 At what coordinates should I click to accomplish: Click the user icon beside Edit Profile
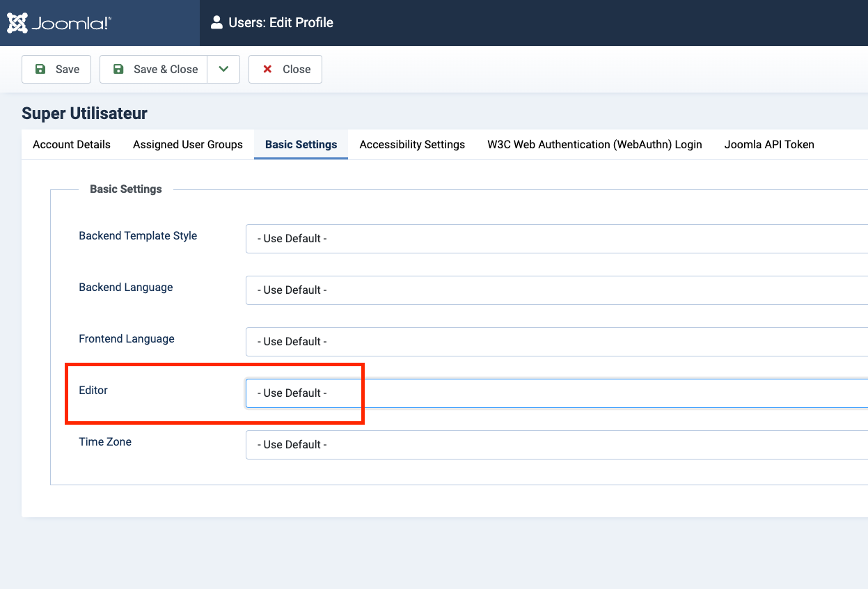tap(216, 23)
